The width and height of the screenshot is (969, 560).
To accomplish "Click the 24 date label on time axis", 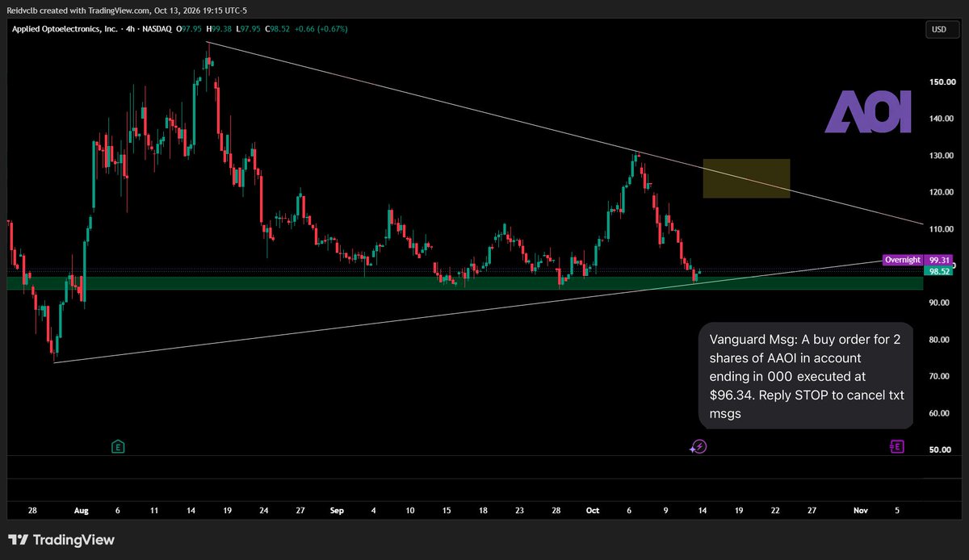I will point(264,511).
